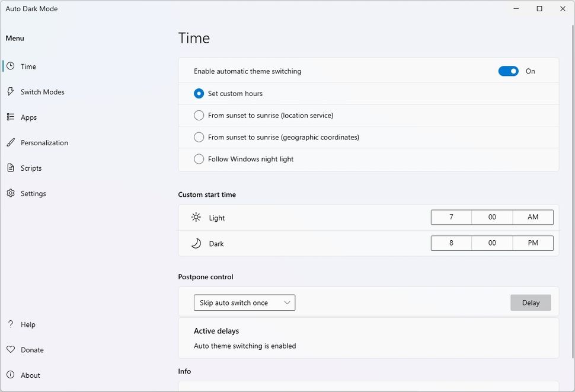Screen dimensions: 575x392
Task: Open Switch Modes via its lightning icon
Action: point(11,92)
